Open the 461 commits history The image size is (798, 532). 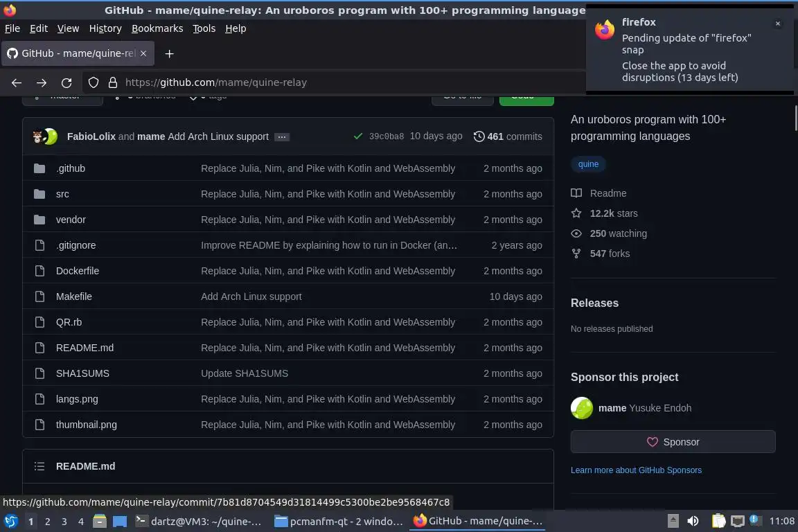508,136
